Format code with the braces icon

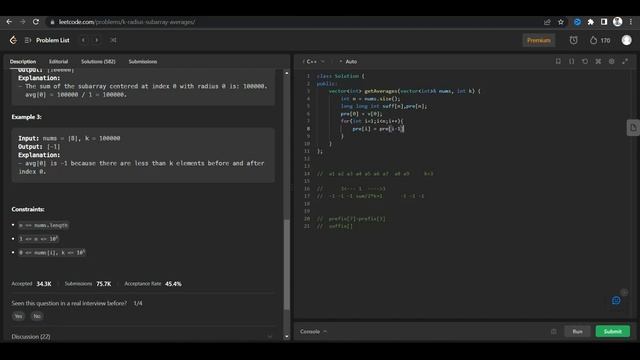(571, 61)
